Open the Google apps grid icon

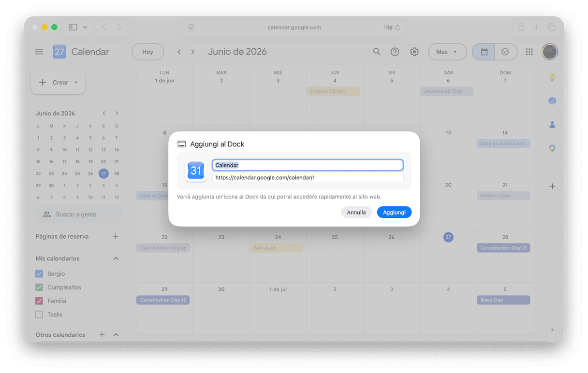pyautogui.click(x=529, y=52)
